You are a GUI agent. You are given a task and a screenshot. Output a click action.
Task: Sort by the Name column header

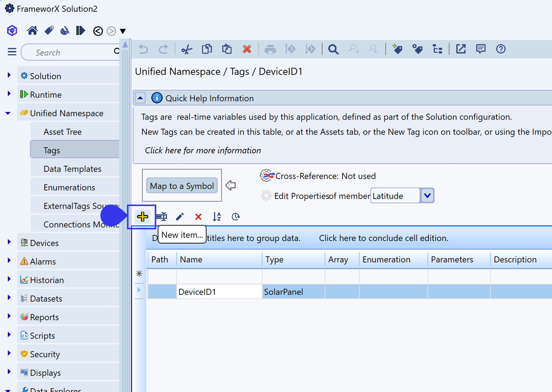219,259
